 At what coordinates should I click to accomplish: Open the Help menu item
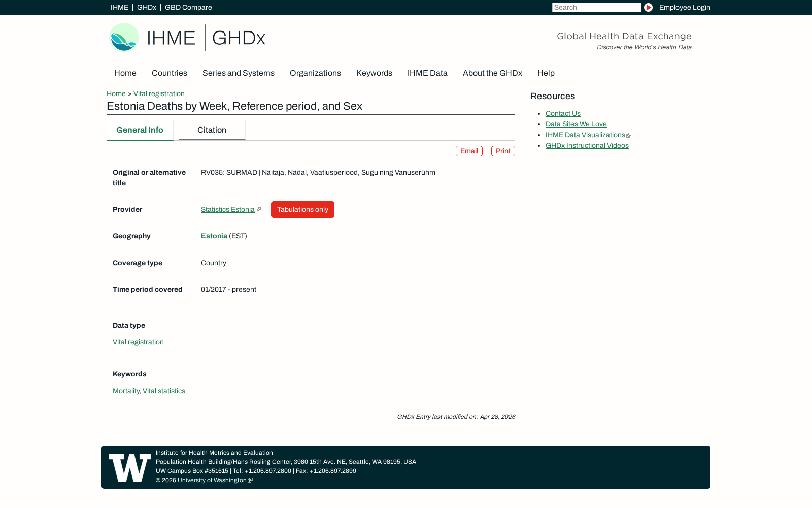point(546,73)
